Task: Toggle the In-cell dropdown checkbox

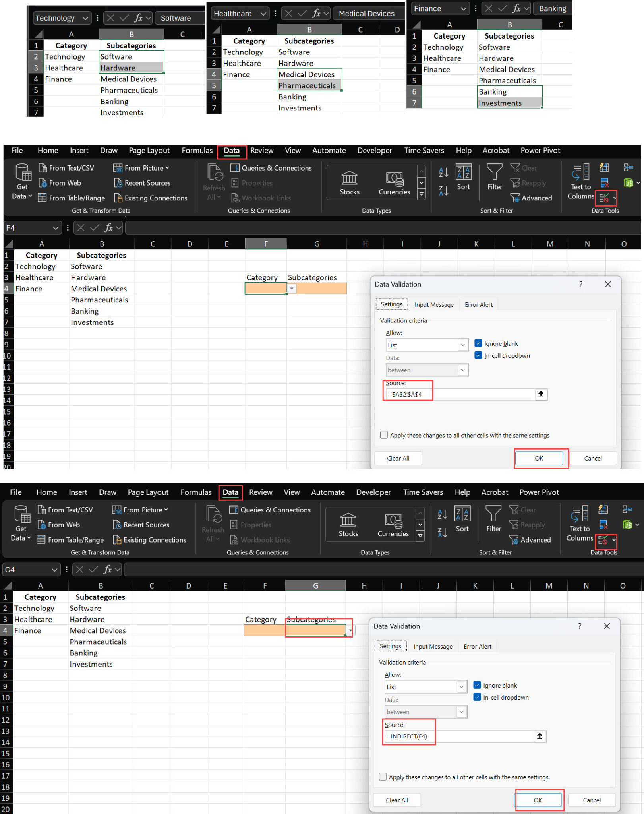Action: [478, 355]
